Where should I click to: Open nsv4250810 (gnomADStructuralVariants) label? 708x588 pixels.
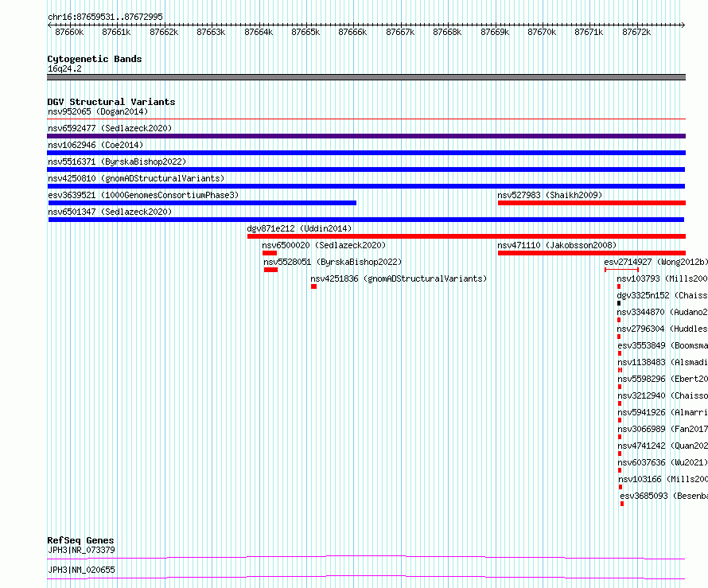pyautogui.click(x=136, y=178)
